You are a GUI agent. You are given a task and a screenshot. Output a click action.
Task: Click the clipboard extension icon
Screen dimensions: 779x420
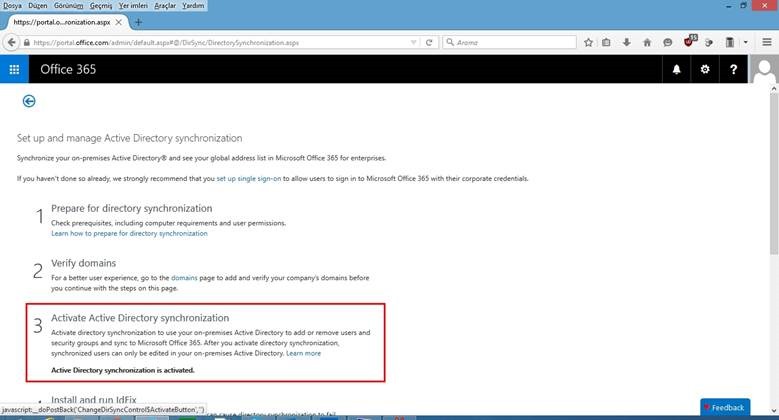click(x=730, y=43)
